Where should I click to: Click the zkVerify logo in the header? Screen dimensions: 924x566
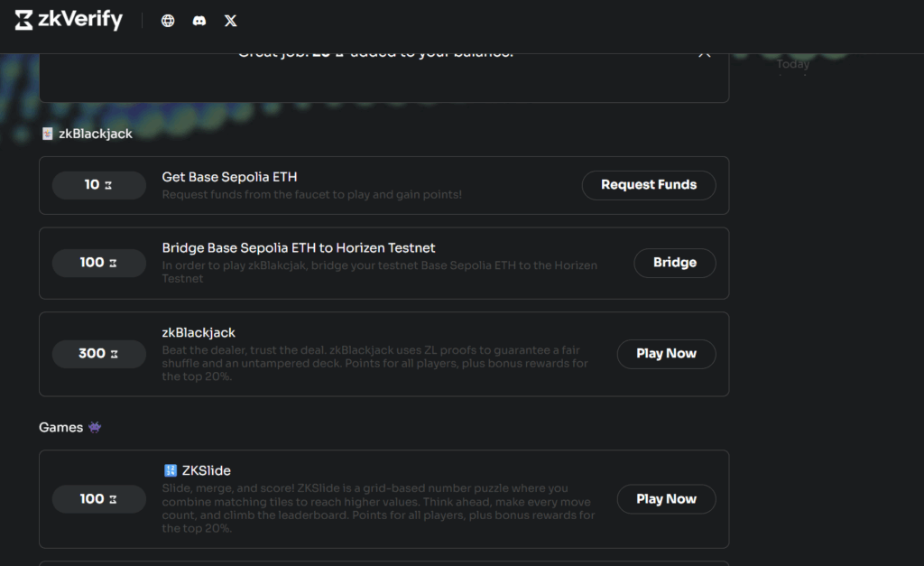[x=69, y=20]
